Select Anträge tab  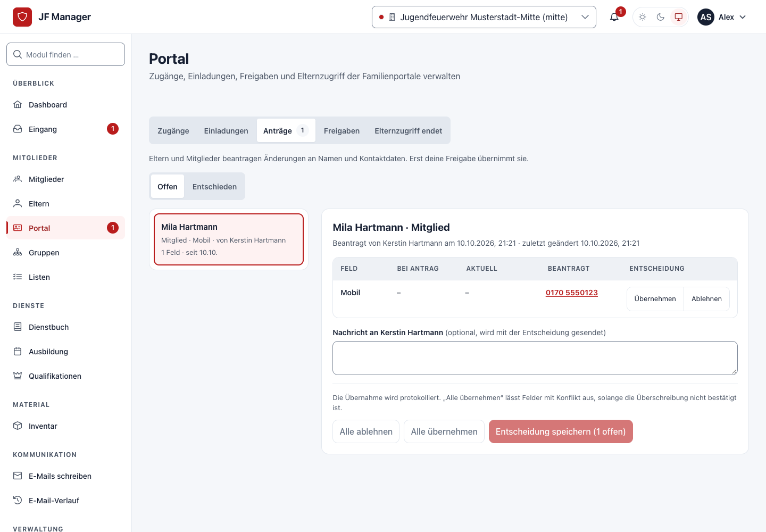286,130
